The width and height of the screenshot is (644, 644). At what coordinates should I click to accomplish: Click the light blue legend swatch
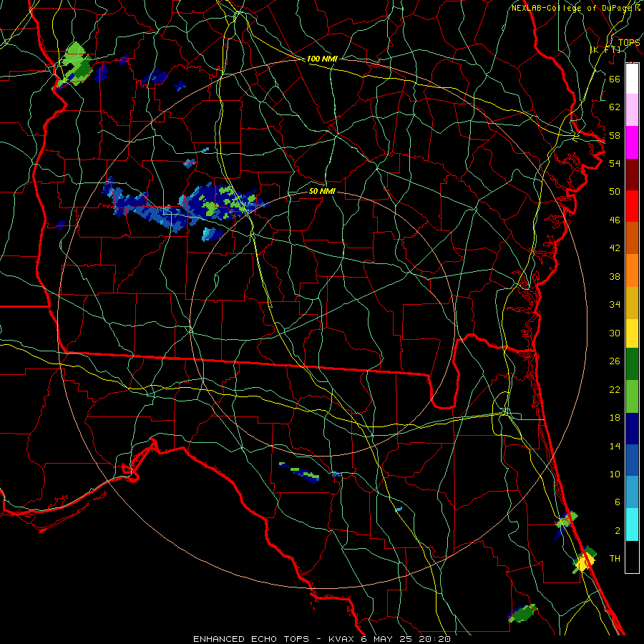tap(632, 492)
